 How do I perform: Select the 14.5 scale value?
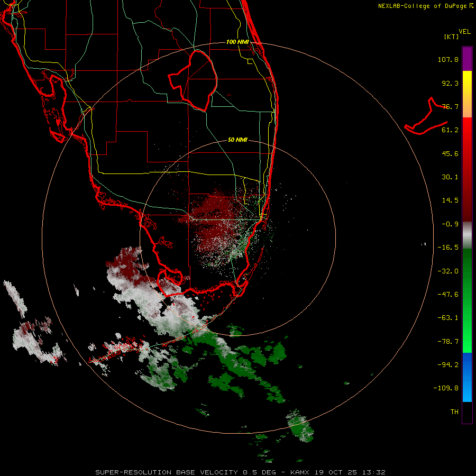450,200
